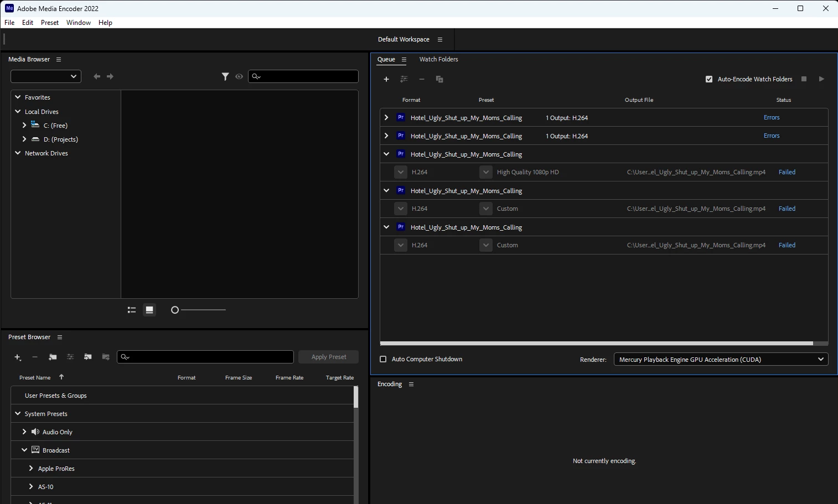The width and height of the screenshot is (838, 504).
Task: Click the Import Presets icon
Action: tap(88, 357)
